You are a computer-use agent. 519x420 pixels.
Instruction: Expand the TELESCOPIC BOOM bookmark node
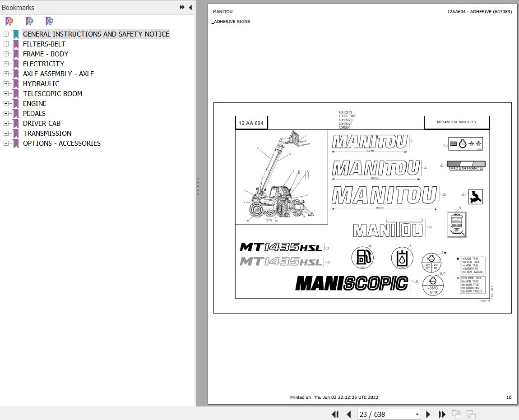point(6,94)
